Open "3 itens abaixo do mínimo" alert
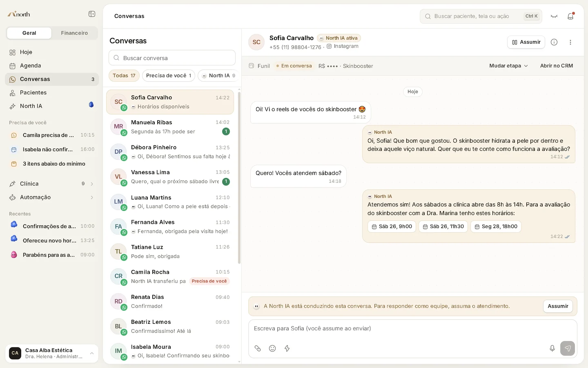This screenshot has height=368, width=588. 52,164
